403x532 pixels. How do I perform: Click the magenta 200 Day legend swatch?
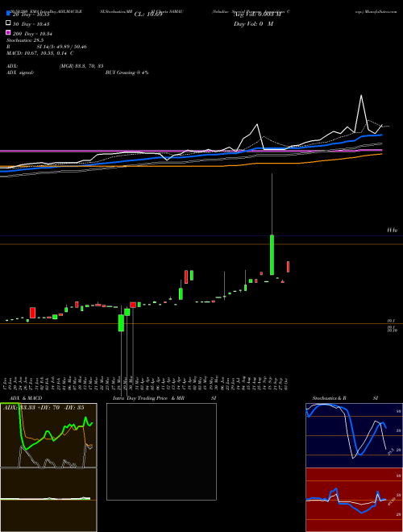(8, 32)
